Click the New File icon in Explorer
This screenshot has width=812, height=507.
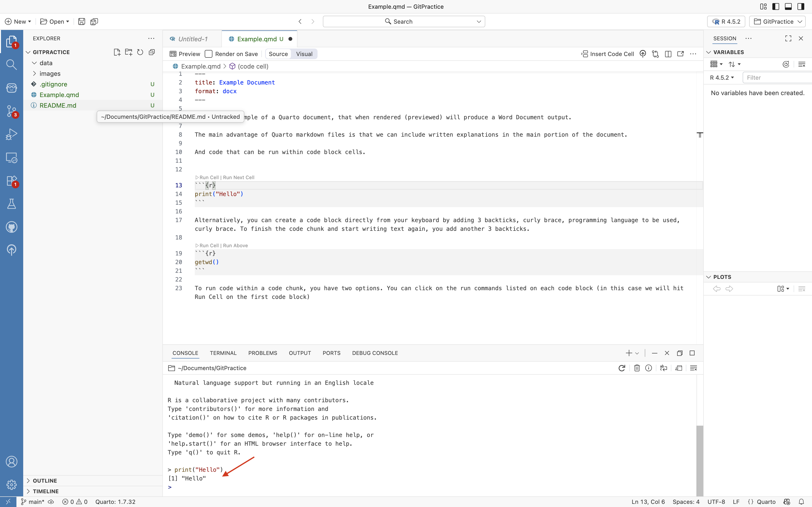pyautogui.click(x=117, y=52)
